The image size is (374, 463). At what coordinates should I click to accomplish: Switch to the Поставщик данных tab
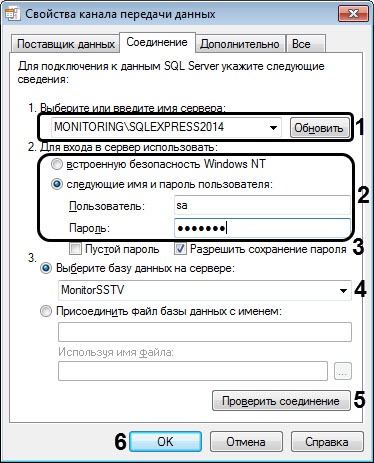click(66, 44)
